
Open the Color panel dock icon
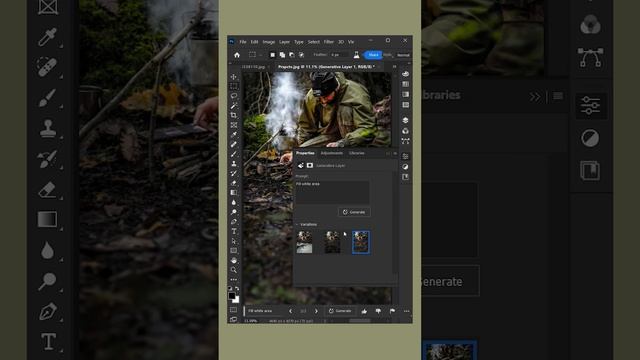point(405,74)
